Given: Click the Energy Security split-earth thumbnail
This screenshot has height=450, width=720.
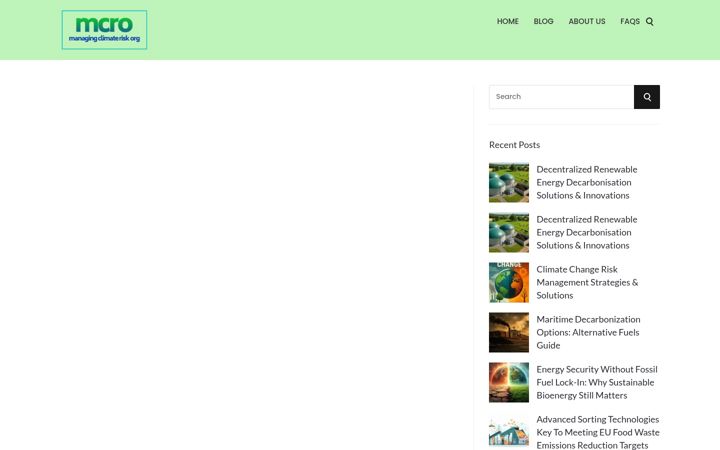Looking at the screenshot, I should pos(509,382).
